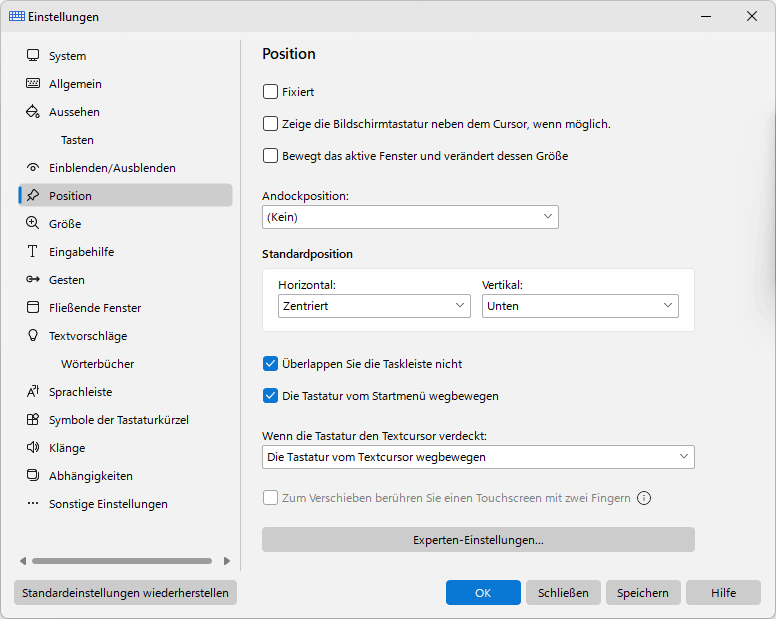Image resolution: width=776 pixels, height=619 pixels.
Task: Click the Symbole der Tastaturkürzel icon
Action: click(x=33, y=420)
